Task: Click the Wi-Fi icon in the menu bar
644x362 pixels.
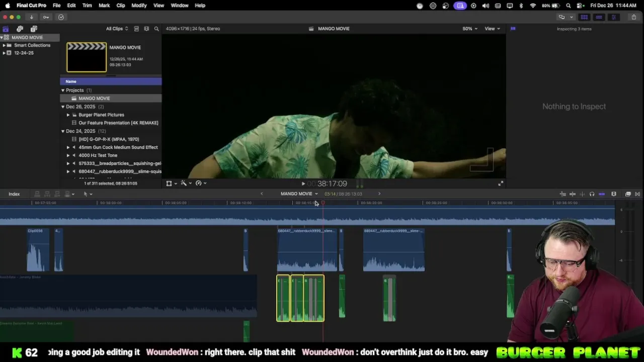Action: (533, 6)
